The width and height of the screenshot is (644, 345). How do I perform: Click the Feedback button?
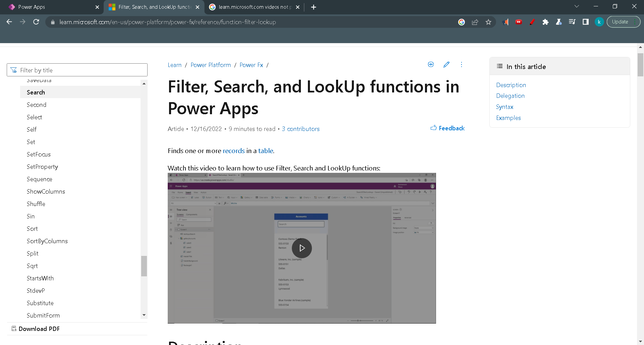(x=447, y=128)
